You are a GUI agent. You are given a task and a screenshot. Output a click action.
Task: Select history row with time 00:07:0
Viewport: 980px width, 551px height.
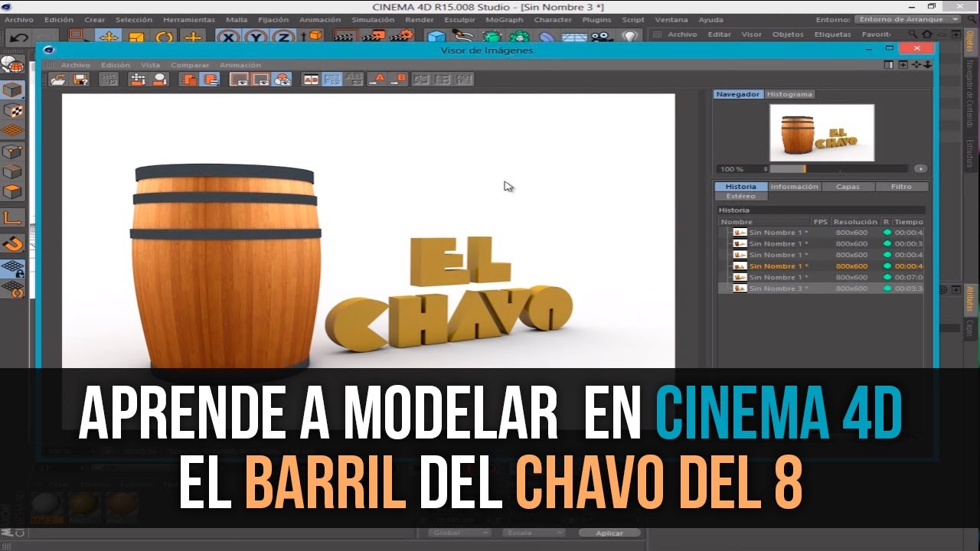click(x=821, y=277)
